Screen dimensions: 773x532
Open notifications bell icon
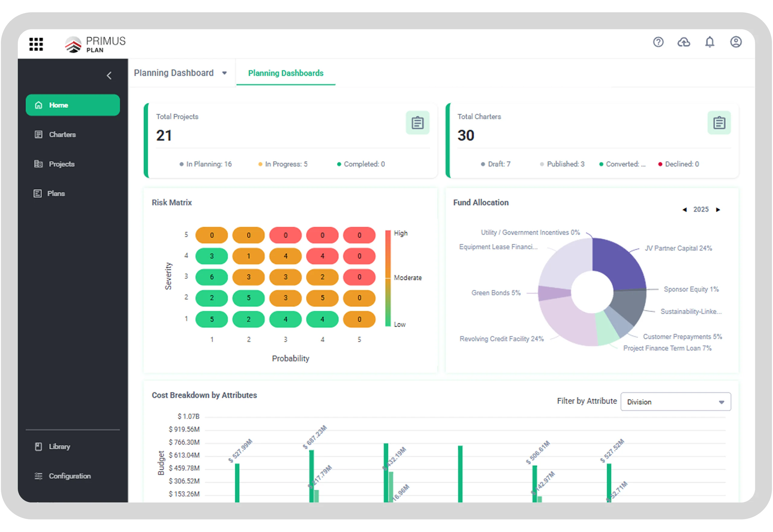pyautogui.click(x=710, y=42)
